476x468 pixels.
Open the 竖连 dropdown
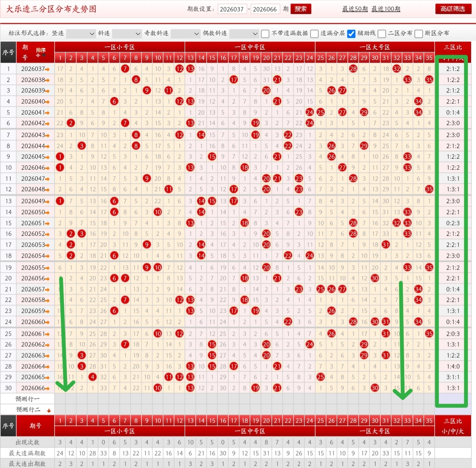point(81,33)
